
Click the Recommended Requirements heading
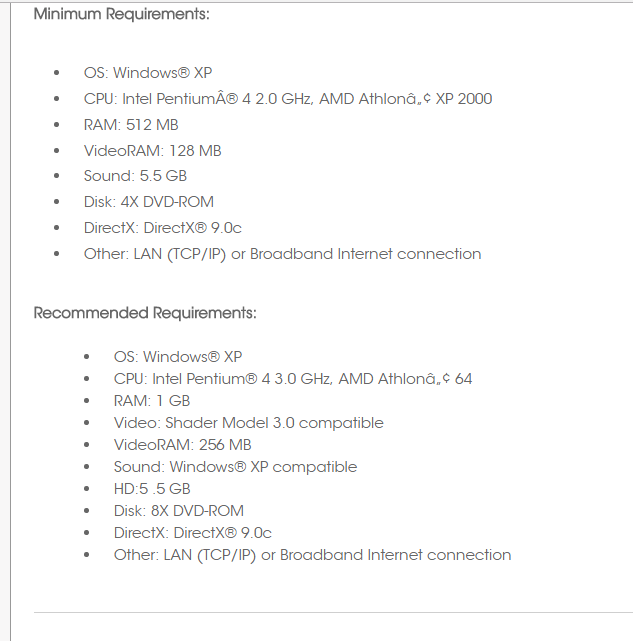pyautogui.click(x=145, y=313)
